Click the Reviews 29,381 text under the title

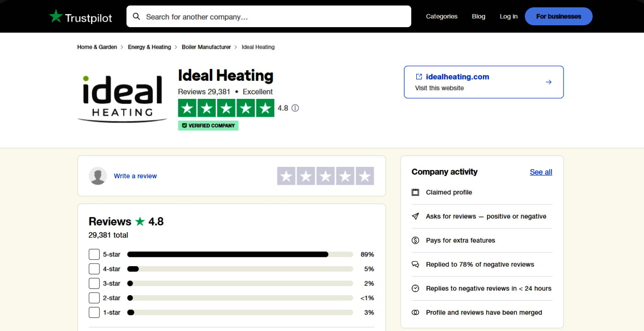point(204,91)
